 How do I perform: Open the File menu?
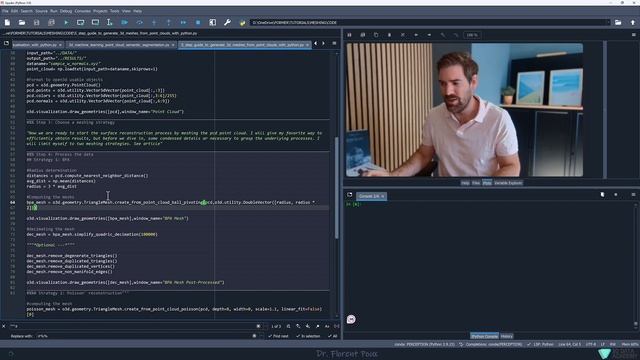coord(5,11)
